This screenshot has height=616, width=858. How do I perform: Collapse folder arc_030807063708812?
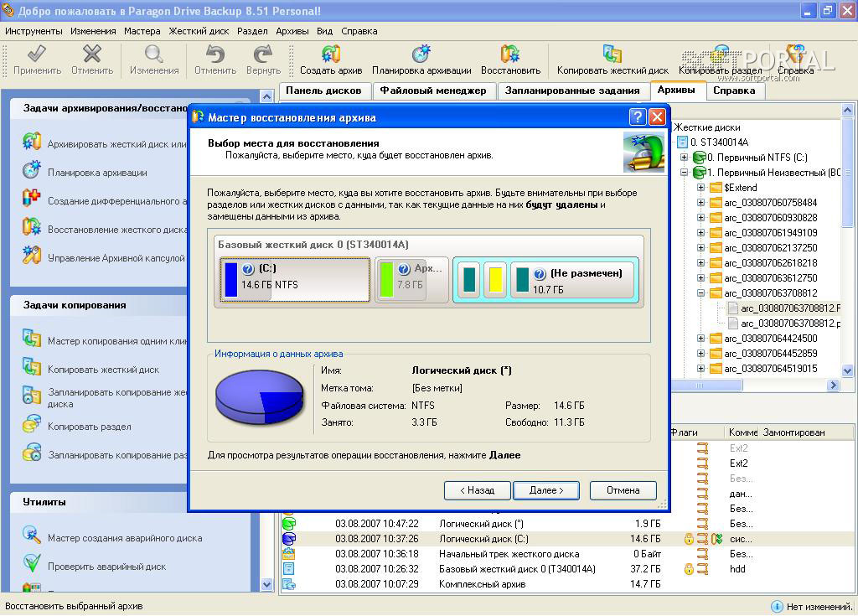[x=701, y=293]
